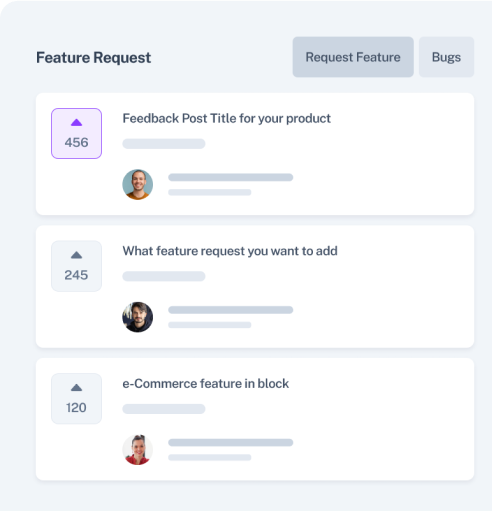
Task: Click the Feature Request heading
Action: [x=93, y=58]
